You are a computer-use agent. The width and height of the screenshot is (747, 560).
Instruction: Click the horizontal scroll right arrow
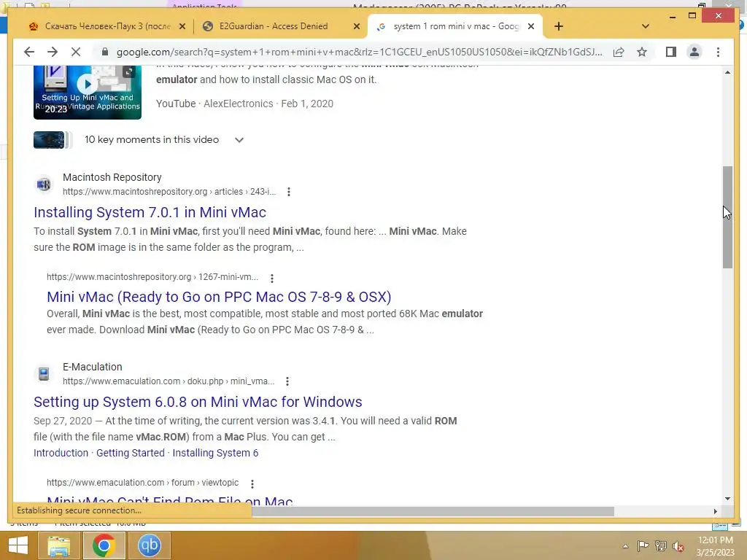point(715,511)
